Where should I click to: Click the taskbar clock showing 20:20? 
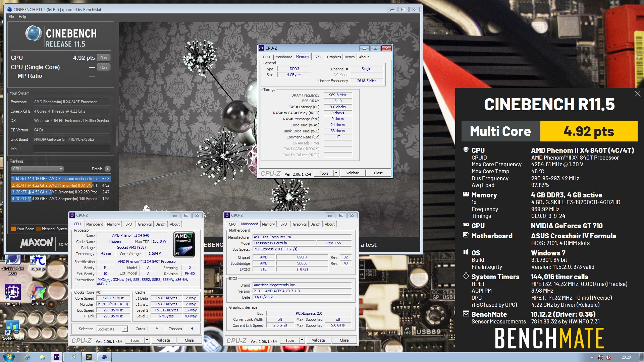coord(626,357)
